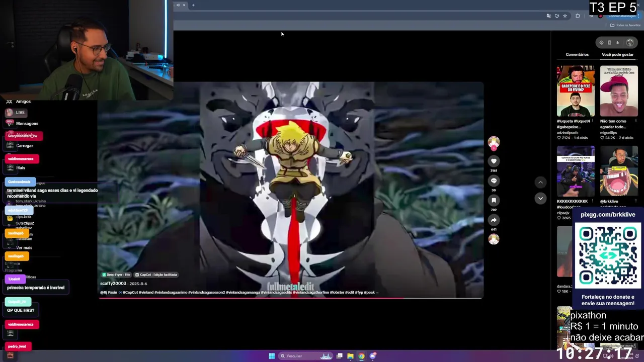Bookmark page with the star icon
This screenshot has width=644, height=362.
coord(565,16)
